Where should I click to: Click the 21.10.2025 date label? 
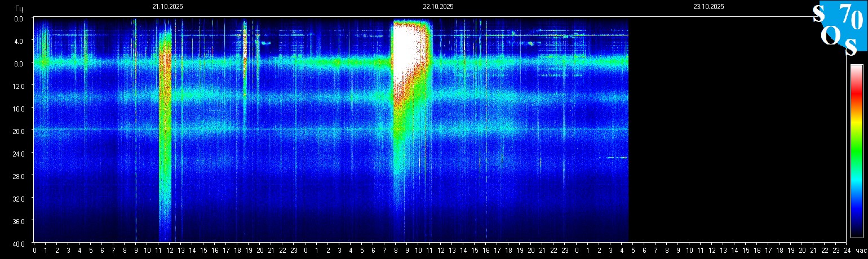click(x=167, y=7)
